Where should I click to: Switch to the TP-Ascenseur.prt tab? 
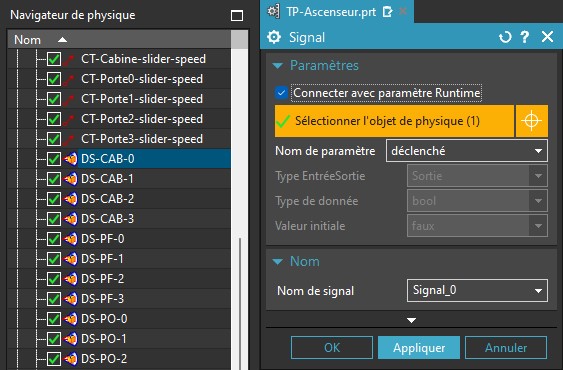pos(331,12)
